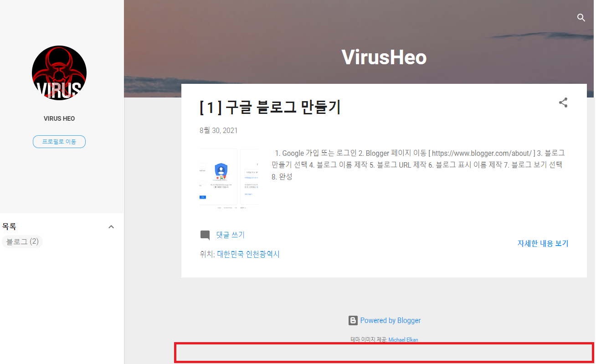Click the 프로필로 이동 button
Image resolution: width=596 pixels, height=364 pixels.
tap(59, 142)
